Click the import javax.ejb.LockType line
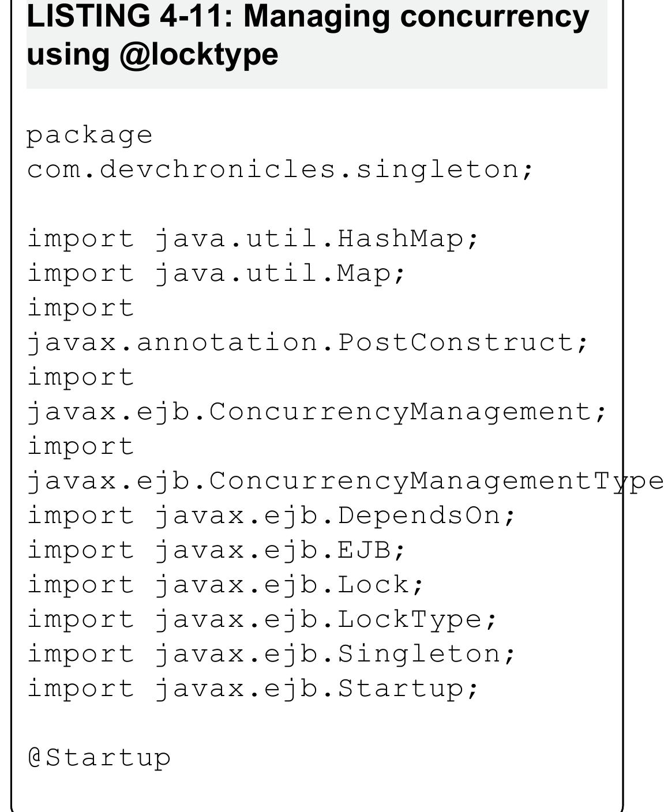Screen dimensions: 664x812 click(x=262, y=619)
